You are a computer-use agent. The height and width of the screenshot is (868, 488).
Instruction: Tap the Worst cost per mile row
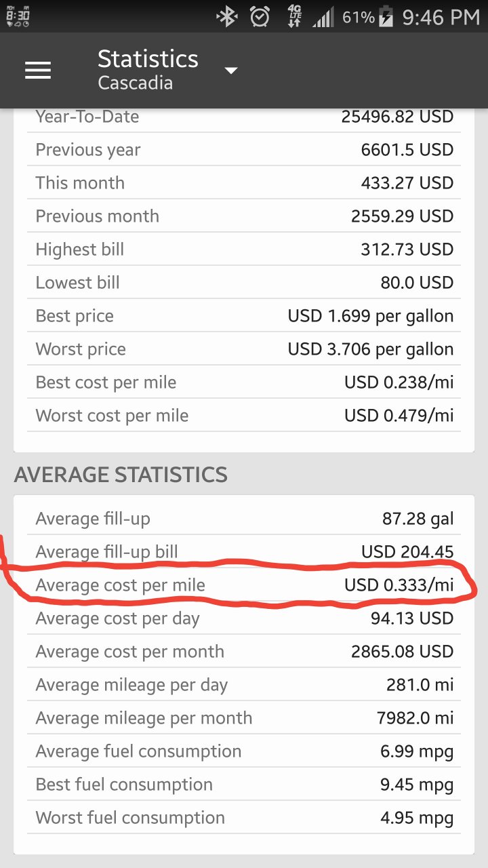(x=244, y=416)
